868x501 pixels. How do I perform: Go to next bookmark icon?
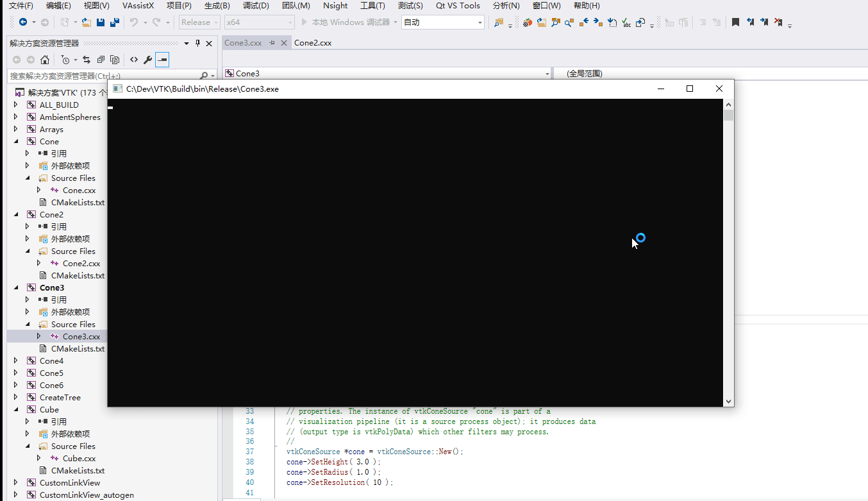(764, 22)
